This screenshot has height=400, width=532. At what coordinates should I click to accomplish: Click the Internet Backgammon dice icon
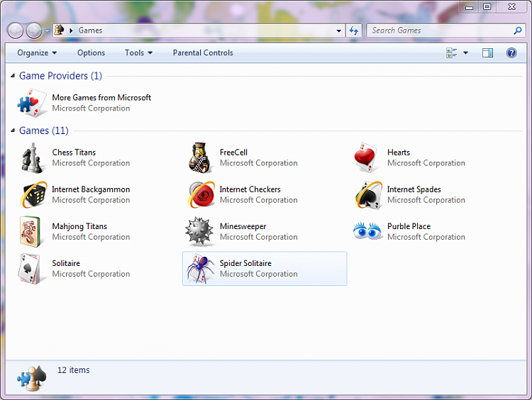(33, 195)
